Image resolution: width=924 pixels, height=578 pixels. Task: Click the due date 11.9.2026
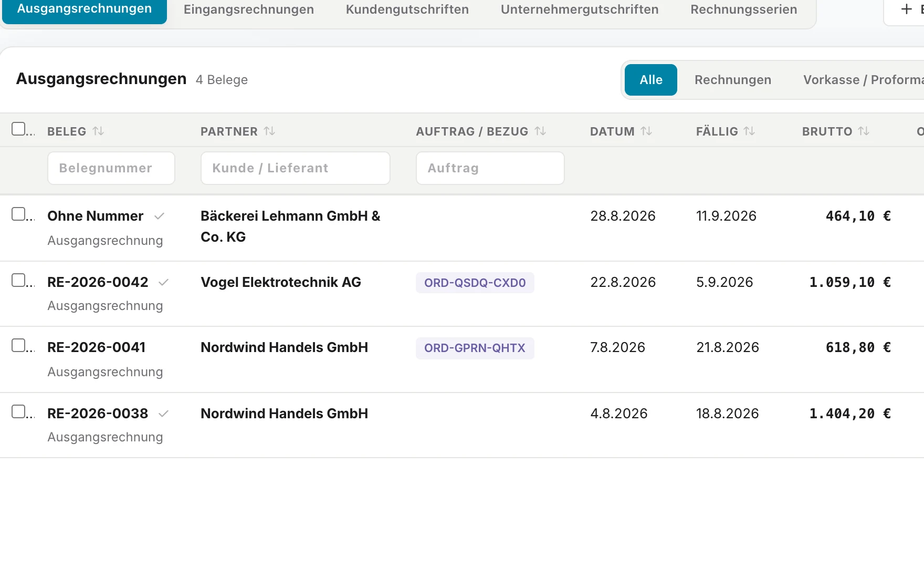pos(726,216)
